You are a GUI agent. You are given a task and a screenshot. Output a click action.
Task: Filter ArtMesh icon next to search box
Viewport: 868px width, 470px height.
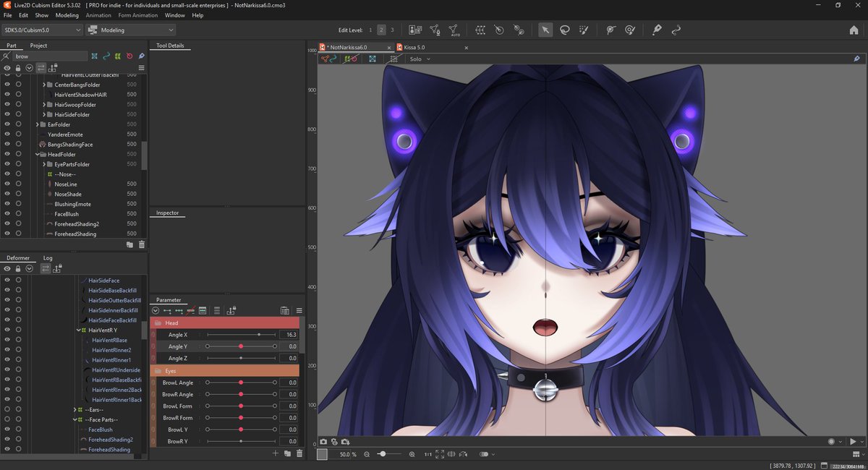94,56
